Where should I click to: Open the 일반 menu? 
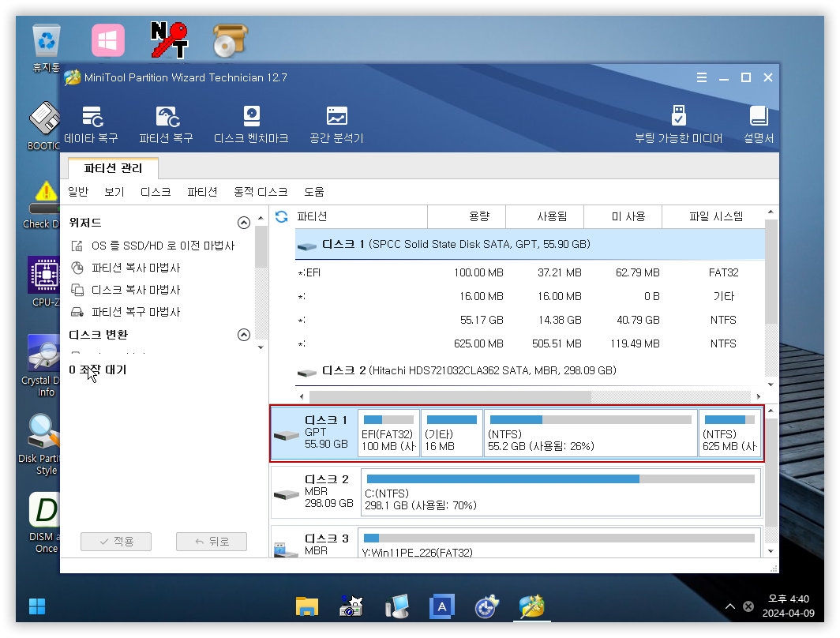[x=78, y=192]
